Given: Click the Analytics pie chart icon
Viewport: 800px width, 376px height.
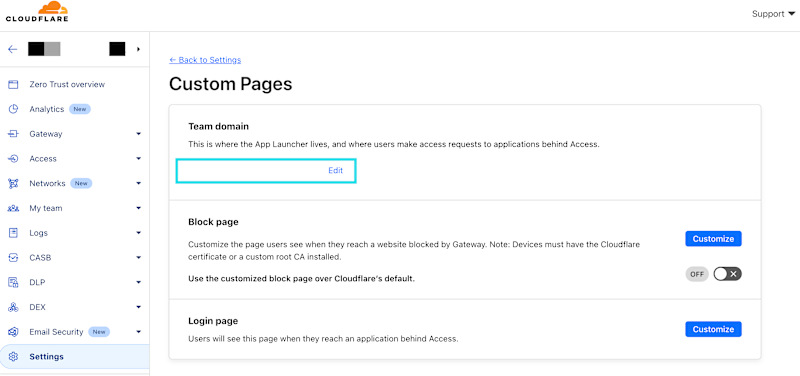Looking at the screenshot, I should pos(13,109).
